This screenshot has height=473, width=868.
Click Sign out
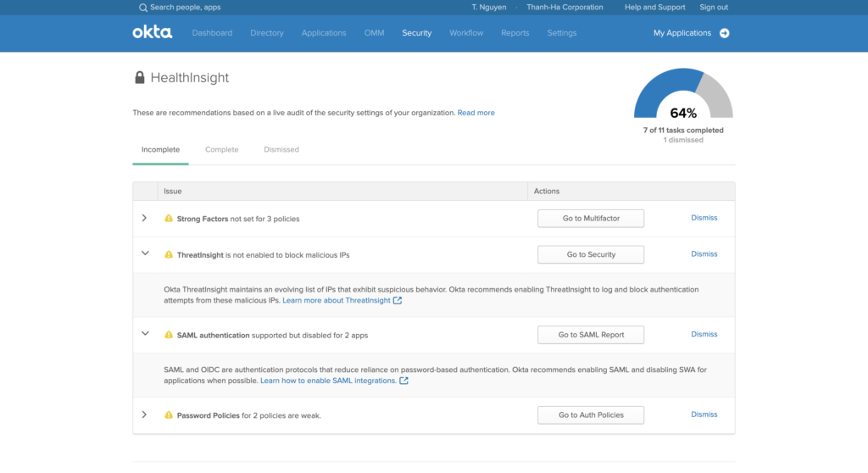pos(714,7)
